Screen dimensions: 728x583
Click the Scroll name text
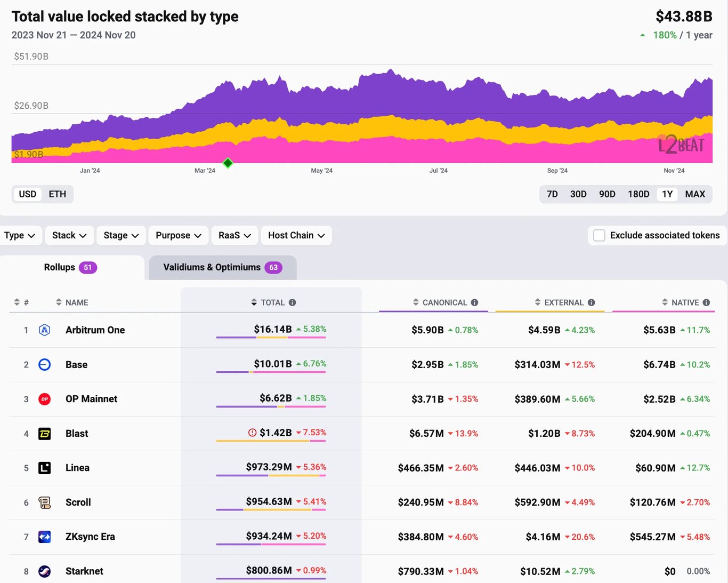coord(78,502)
